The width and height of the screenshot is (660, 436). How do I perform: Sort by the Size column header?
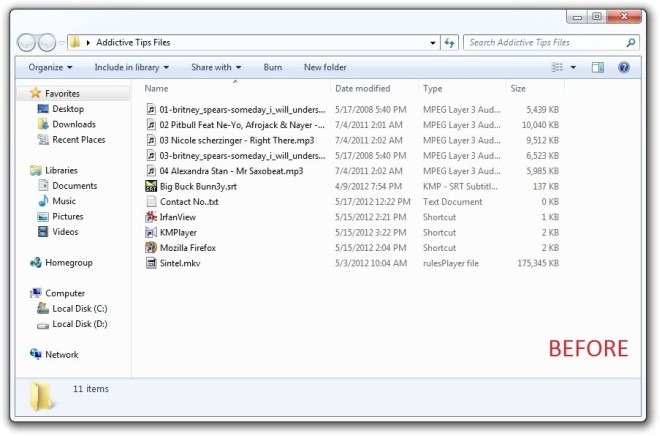(518, 89)
